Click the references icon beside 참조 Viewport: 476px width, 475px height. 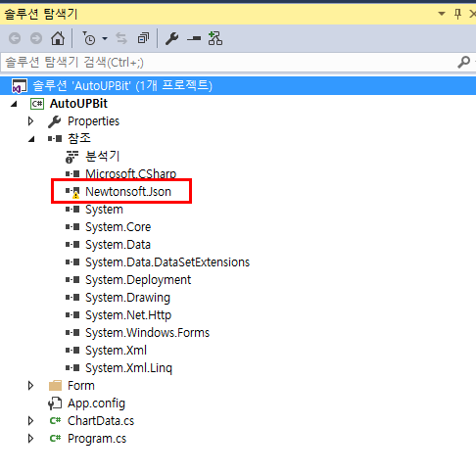tap(55, 139)
